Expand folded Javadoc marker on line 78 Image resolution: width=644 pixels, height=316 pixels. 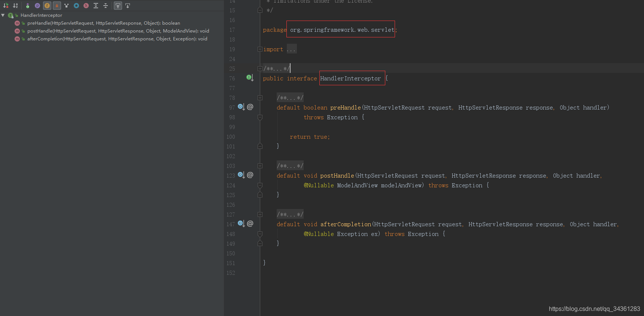(x=260, y=98)
